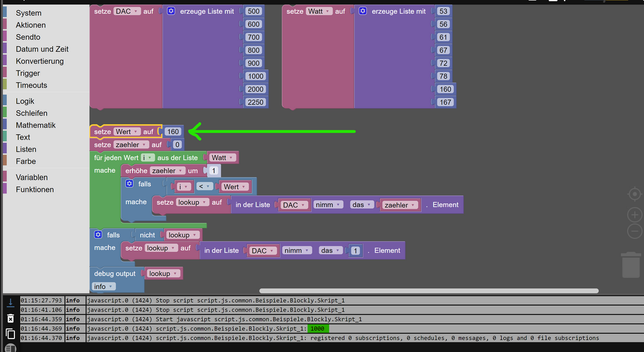Open Watt variable dropdown in top setze block

point(319,11)
